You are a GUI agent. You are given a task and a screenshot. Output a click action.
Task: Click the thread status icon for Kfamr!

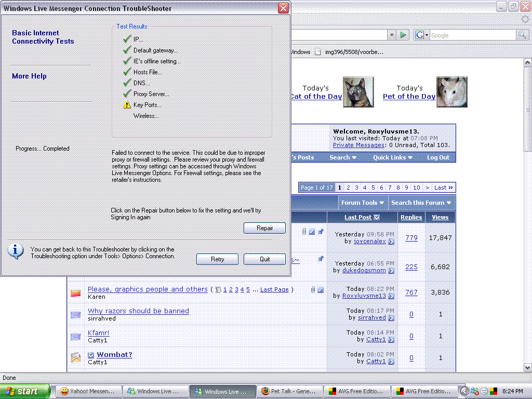point(76,337)
